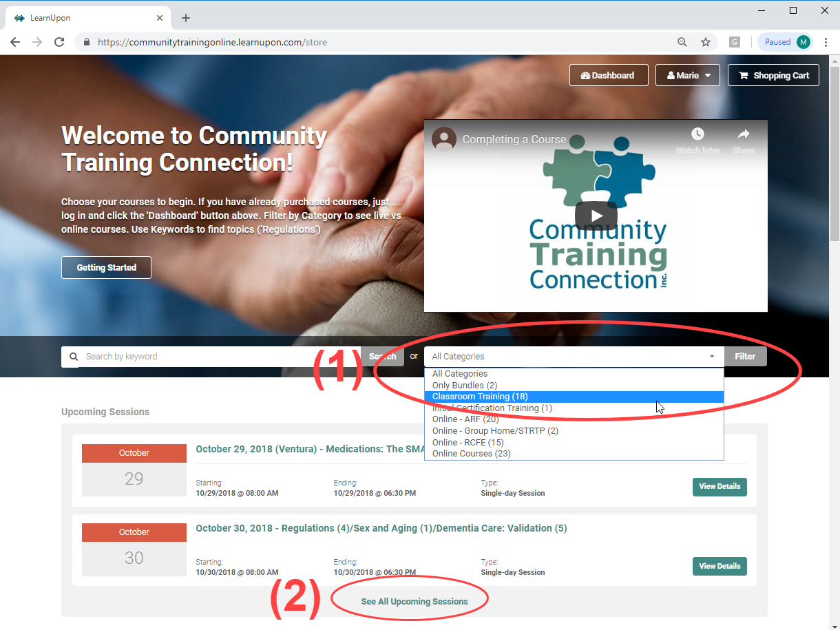Select Classroom Training (18) from the category list
This screenshot has height=630, width=840.
[x=479, y=396]
